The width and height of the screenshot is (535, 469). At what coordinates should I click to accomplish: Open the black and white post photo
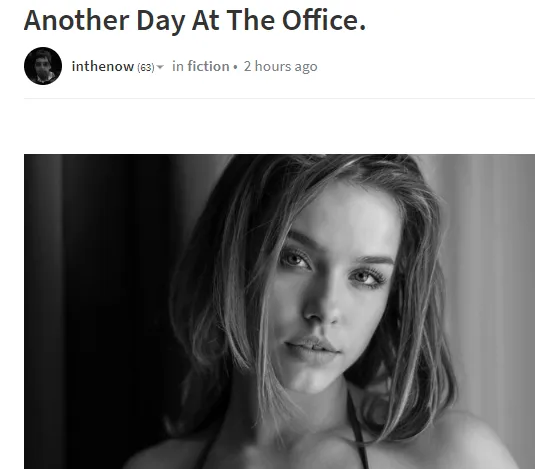[279, 311]
